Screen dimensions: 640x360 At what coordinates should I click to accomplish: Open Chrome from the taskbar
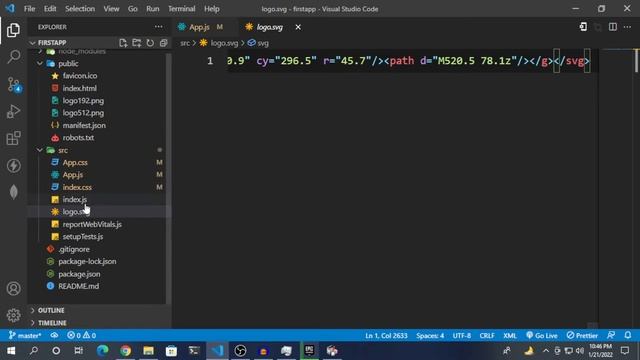coord(125,351)
